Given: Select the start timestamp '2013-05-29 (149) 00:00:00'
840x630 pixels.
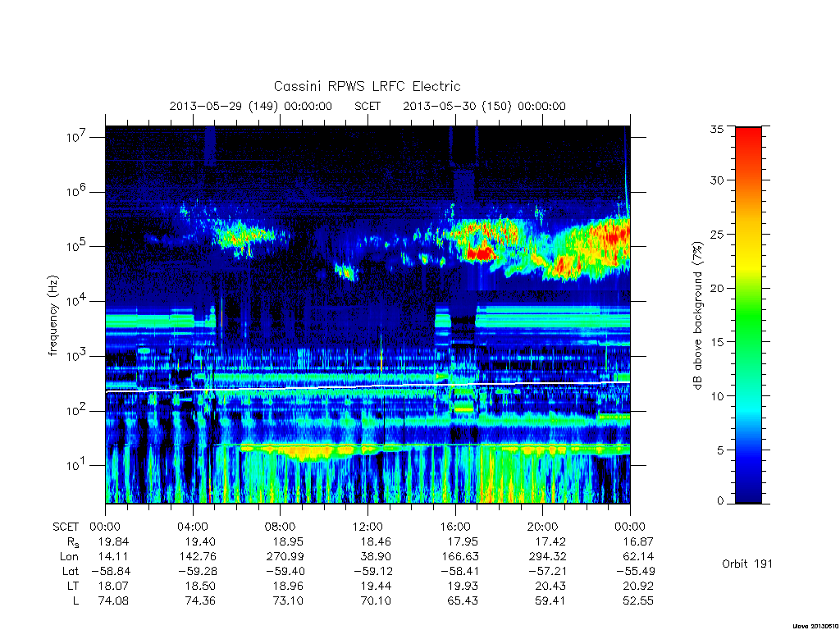Looking at the screenshot, I should (251, 106).
